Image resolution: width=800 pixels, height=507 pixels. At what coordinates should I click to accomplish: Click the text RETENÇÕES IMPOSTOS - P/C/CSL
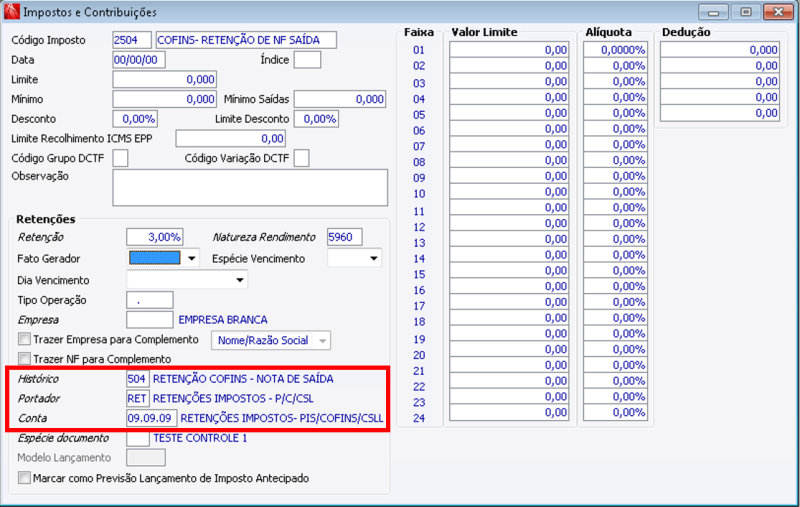coord(233,398)
